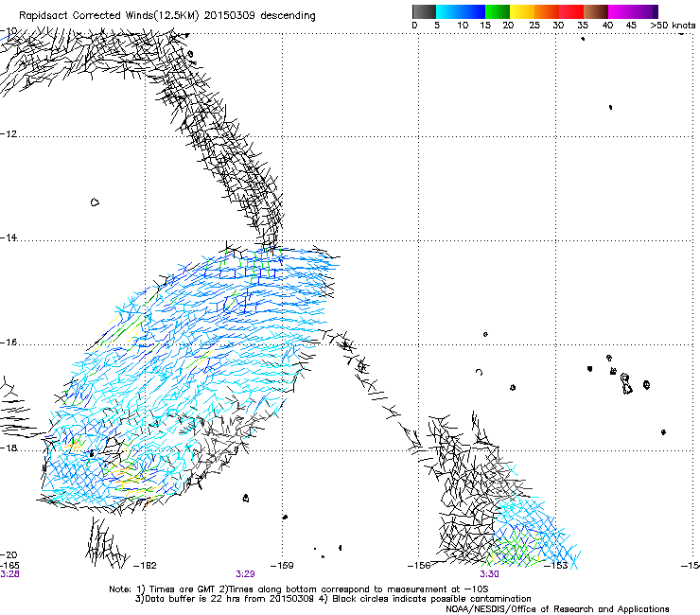Image resolution: width=700 pixels, height=615 pixels.
Task: Click the '-159' longitude axis label
Action: click(x=282, y=566)
